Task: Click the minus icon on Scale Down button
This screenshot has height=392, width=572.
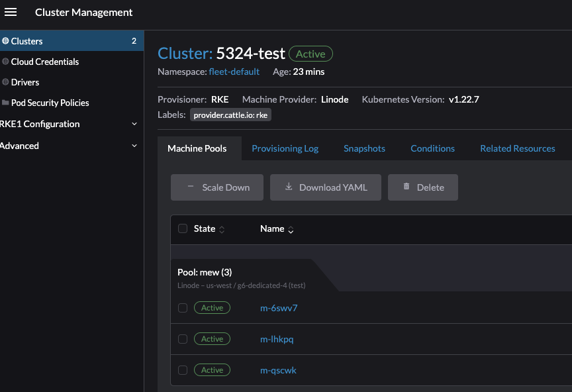Action: click(191, 187)
